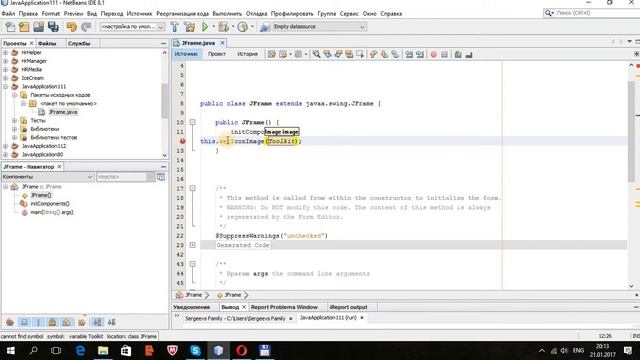640x360 pixels.
Task: Open Skype from the Windows taskbar
Action: click(196, 351)
